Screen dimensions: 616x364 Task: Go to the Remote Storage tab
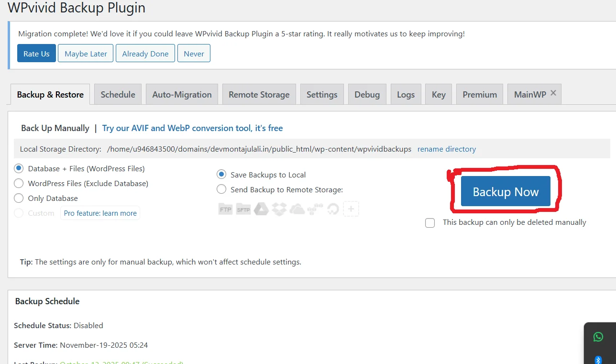click(259, 94)
